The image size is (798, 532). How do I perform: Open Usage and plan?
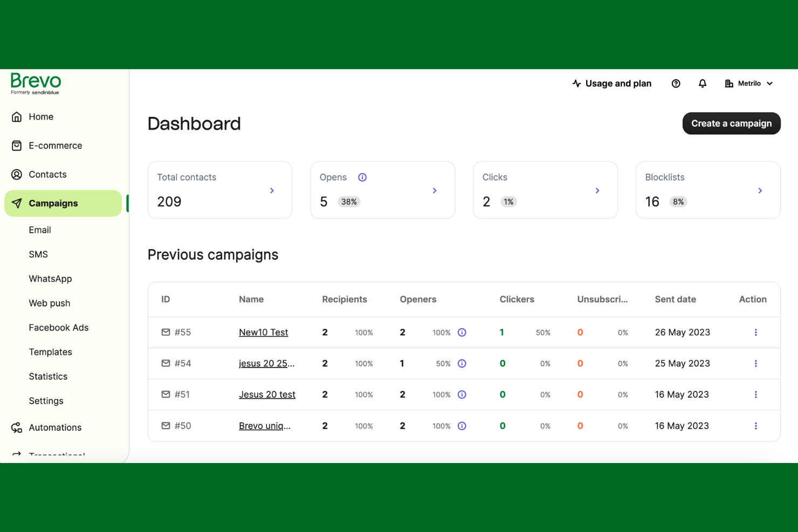pos(611,84)
